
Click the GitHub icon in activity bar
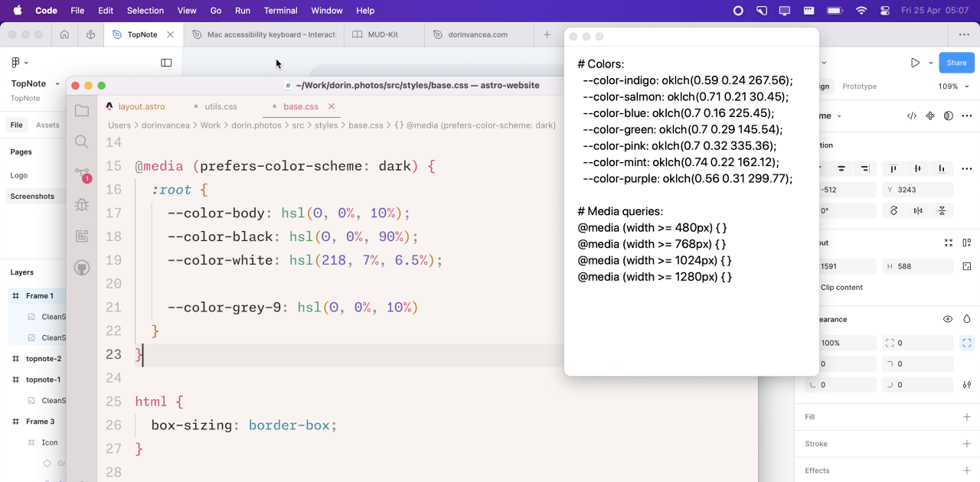click(x=82, y=268)
